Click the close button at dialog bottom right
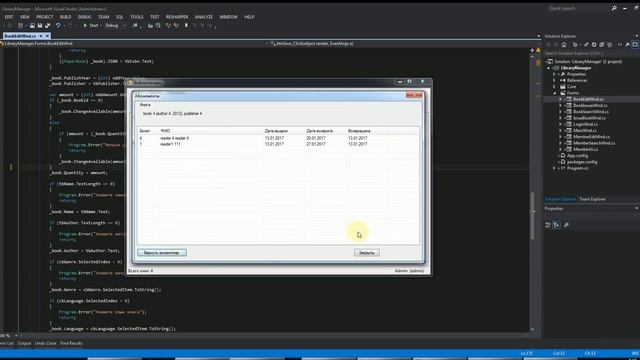 pyautogui.click(x=367, y=253)
